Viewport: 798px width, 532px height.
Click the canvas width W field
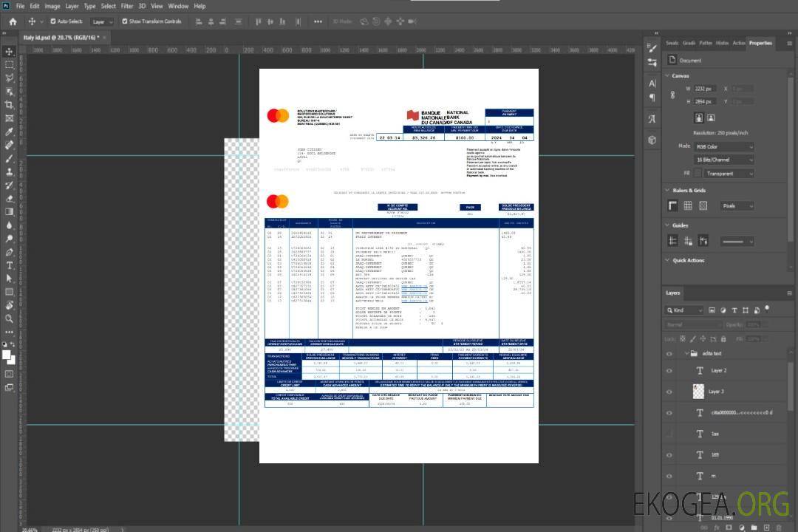(705, 89)
